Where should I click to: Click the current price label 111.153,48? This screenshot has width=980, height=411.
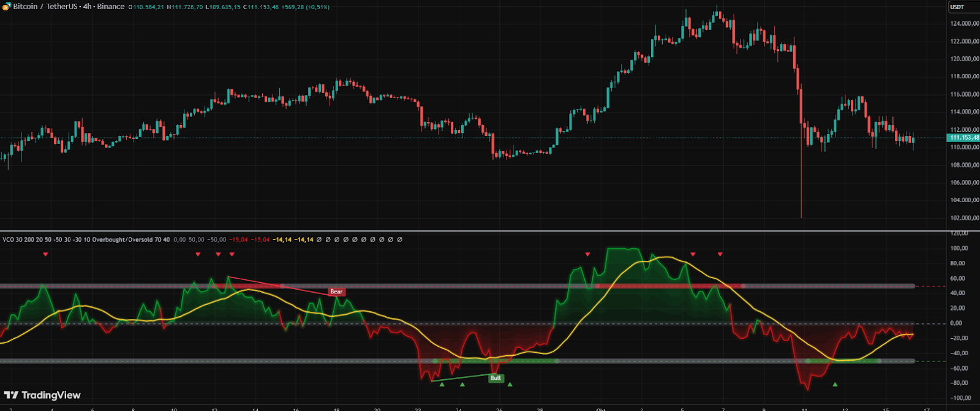[964, 138]
